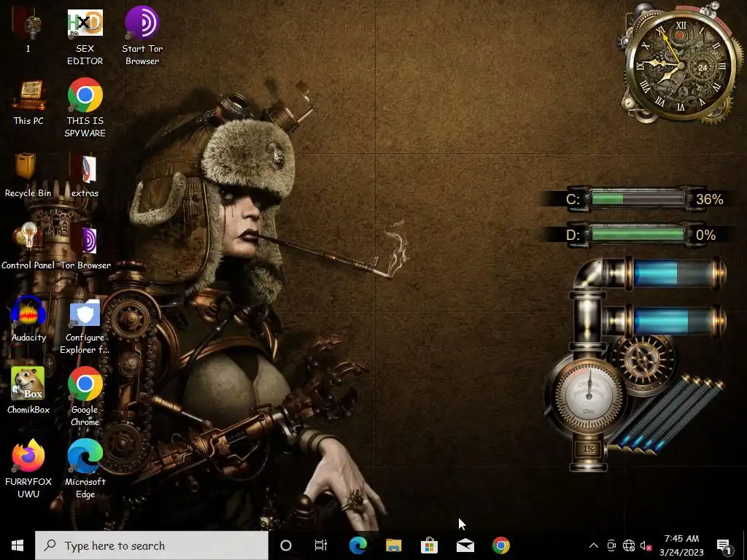Click the Meet Now tray icon
The width and height of the screenshot is (747, 560).
point(611,545)
